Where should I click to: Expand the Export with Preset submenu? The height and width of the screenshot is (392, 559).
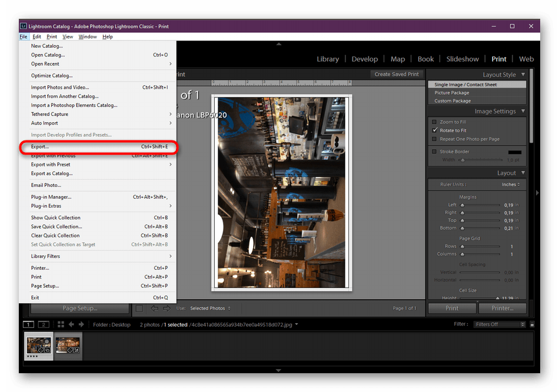(98, 165)
